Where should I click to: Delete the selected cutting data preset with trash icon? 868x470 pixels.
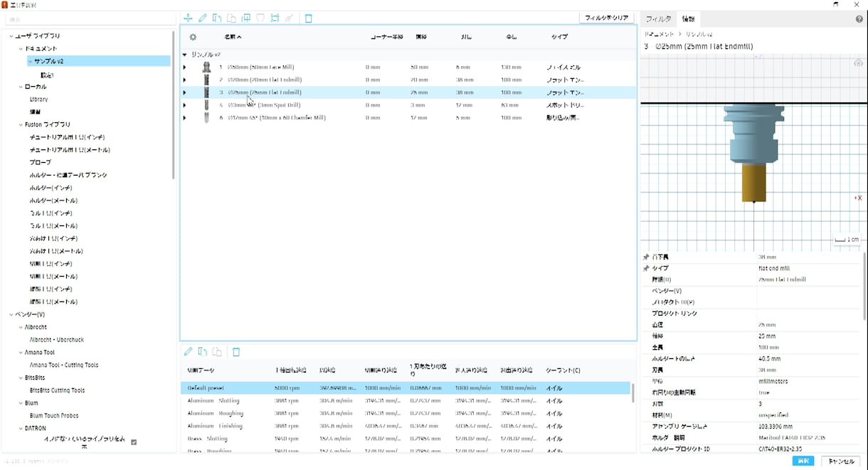point(236,352)
